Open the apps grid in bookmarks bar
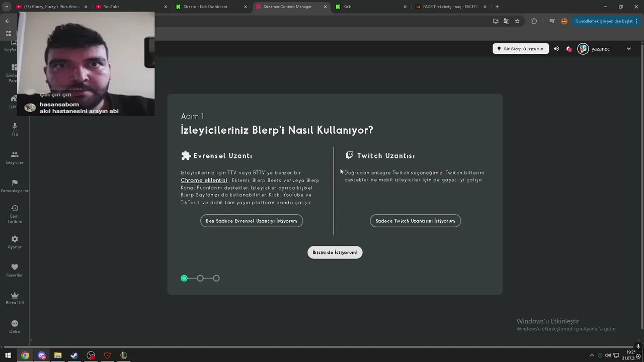The width and height of the screenshot is (644, 362). [x=9, y=34]
